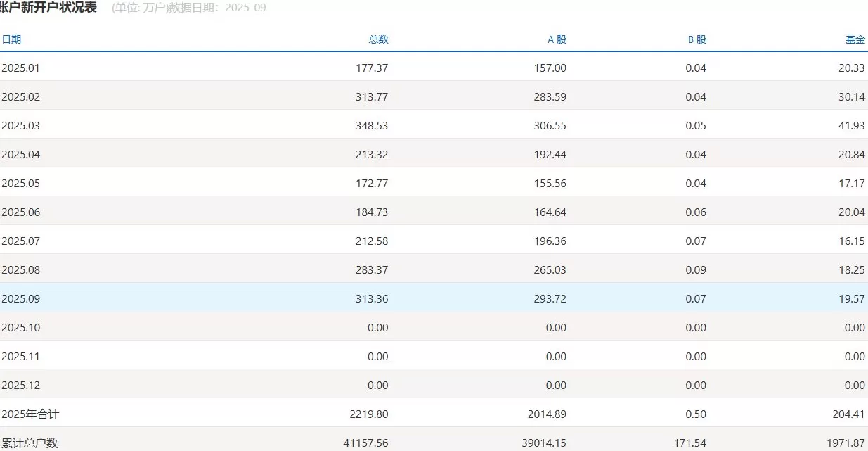
Task: Click B-share value 0.09
Action: click(696, 270)
